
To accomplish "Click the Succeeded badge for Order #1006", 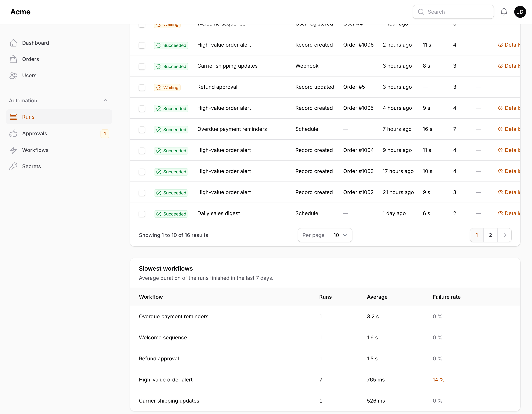I will point(171,45).
